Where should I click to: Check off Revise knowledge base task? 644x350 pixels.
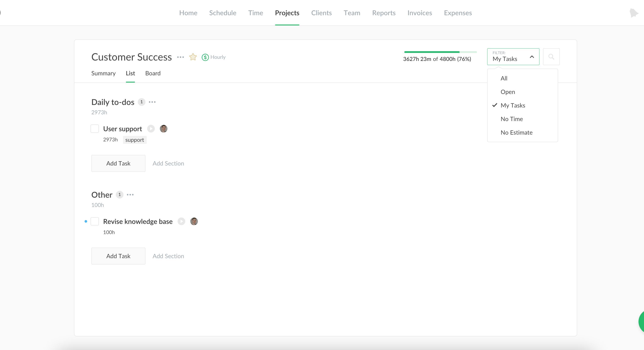click(95, 221)
